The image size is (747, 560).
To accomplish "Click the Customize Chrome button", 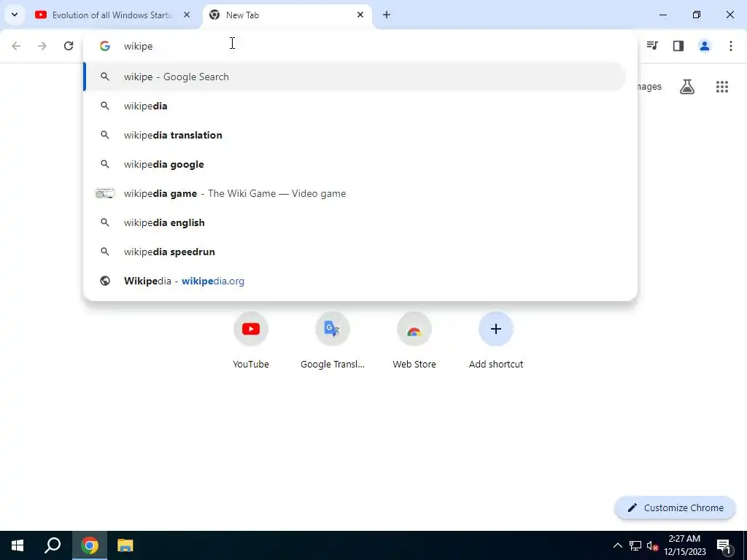I will pyautogui.click(x=675, y=507).
